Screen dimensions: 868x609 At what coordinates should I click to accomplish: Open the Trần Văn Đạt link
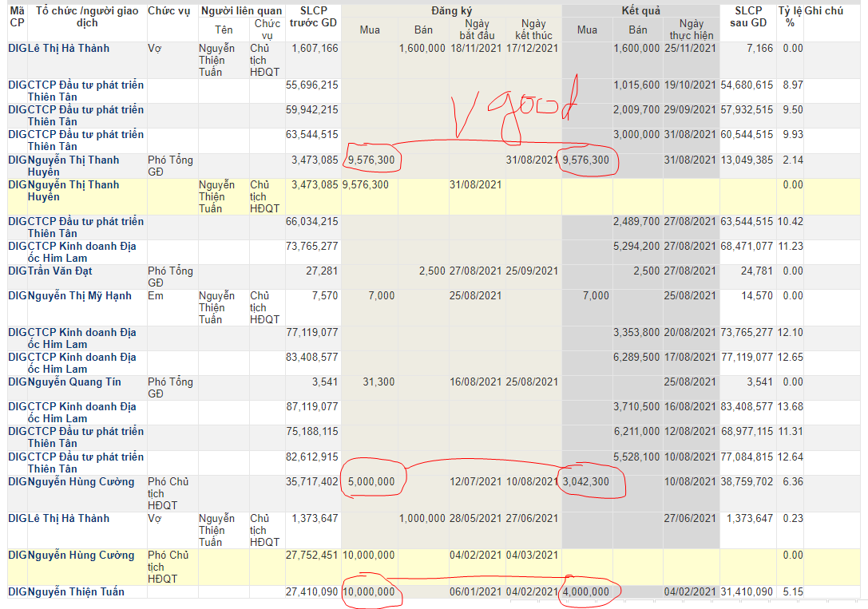pos(60,271)
